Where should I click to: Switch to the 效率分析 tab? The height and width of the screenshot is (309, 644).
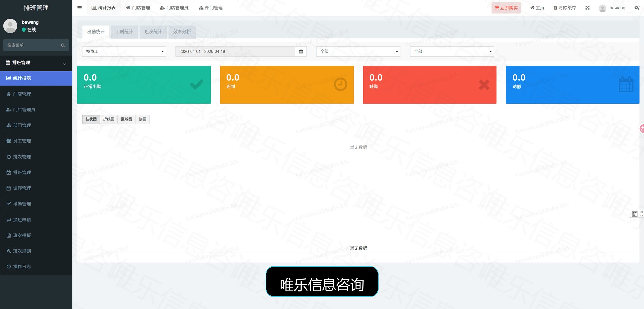point(182,32)
